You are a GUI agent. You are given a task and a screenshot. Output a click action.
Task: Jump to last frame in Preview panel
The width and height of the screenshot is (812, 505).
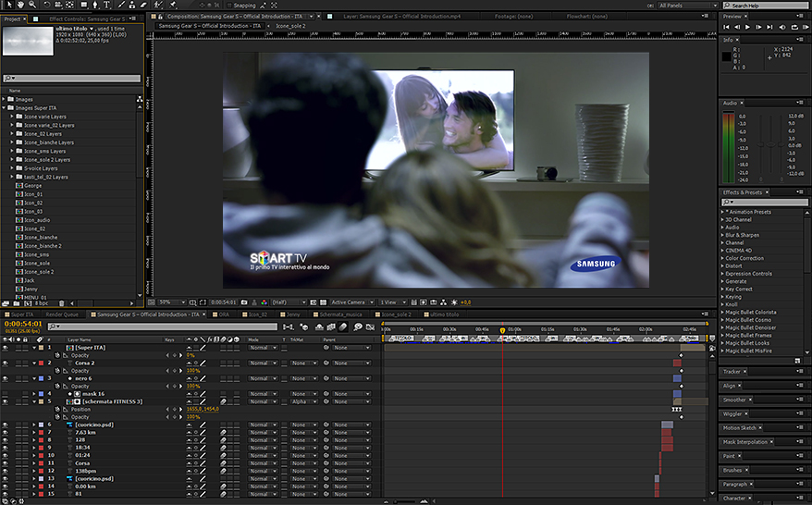click(769, 27)
